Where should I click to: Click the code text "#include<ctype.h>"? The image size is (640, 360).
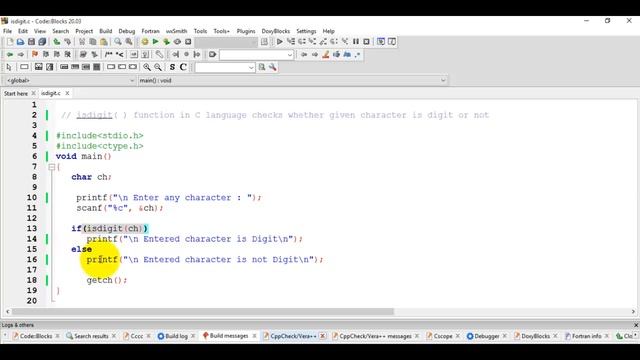(x=100, y=146)
